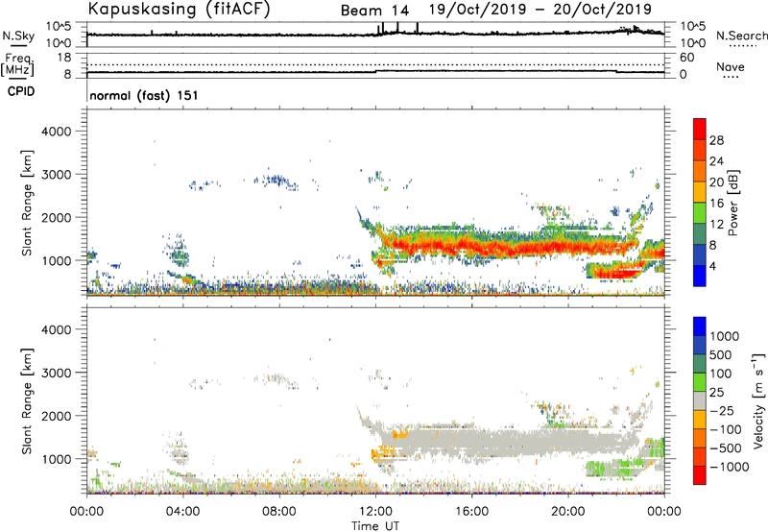Click the gray band of the Velocity color bar
768x532 pixels.
click(x=700, y=400)
